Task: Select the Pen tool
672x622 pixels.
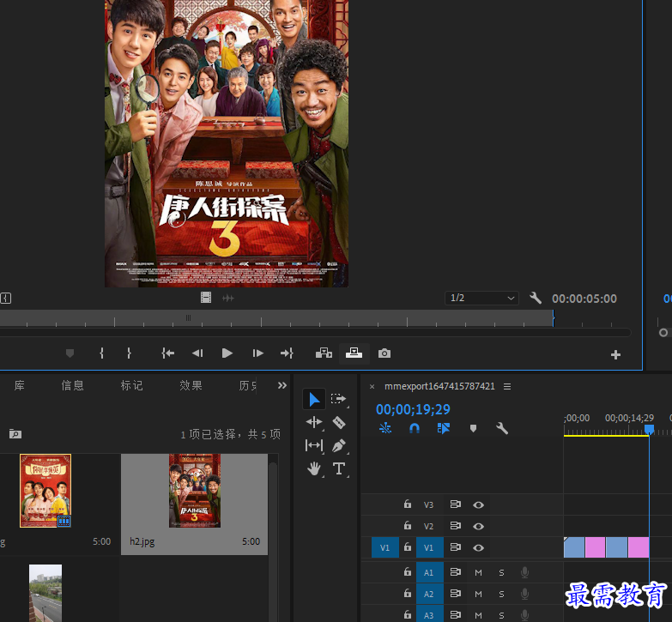Action: 338,445
